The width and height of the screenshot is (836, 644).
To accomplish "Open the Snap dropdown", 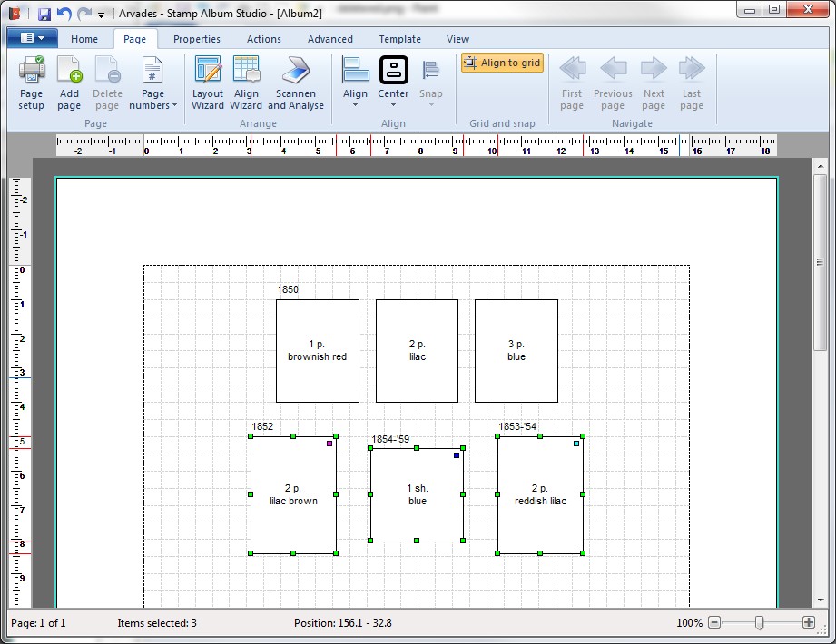I will (431, 82).
